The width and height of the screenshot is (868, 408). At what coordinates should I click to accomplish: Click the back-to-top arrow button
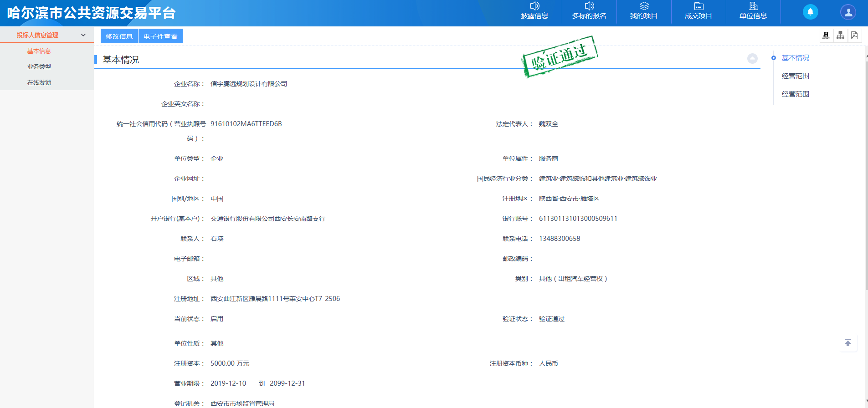pyautogui.click(x=847, y=342)
